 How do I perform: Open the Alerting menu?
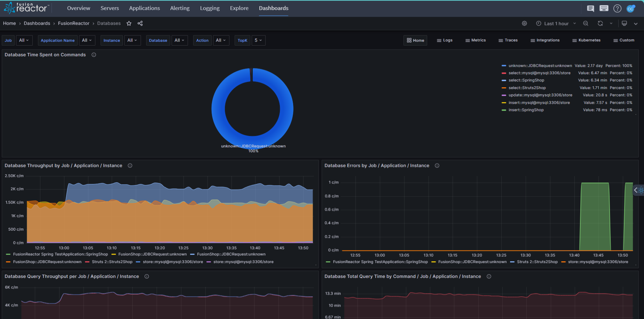[x=180, y=8]
